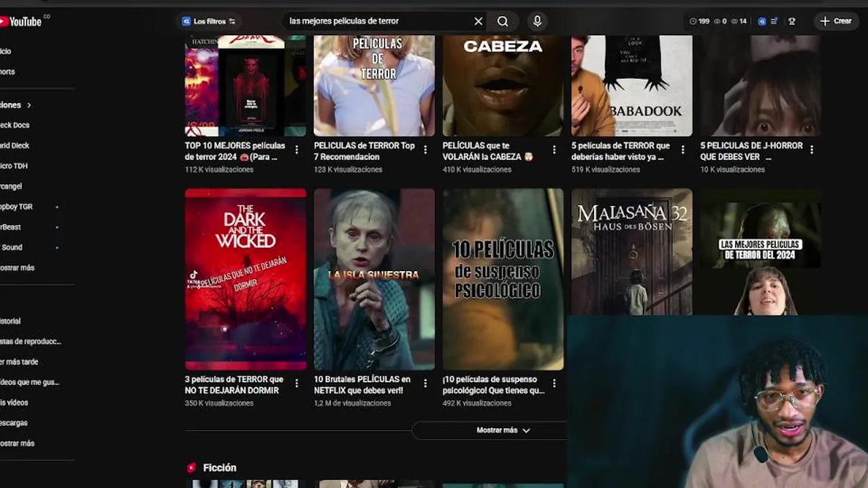Viewport: 868px width, 488px height.
Task: Open Listas de reproducción in sidebar
Action: tap(31, 342)
